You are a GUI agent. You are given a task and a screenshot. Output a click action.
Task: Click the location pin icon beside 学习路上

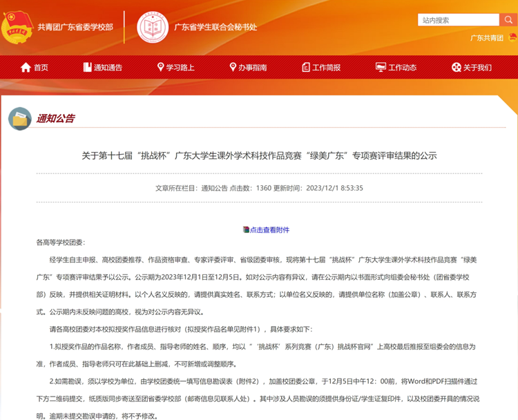(160, 67)
